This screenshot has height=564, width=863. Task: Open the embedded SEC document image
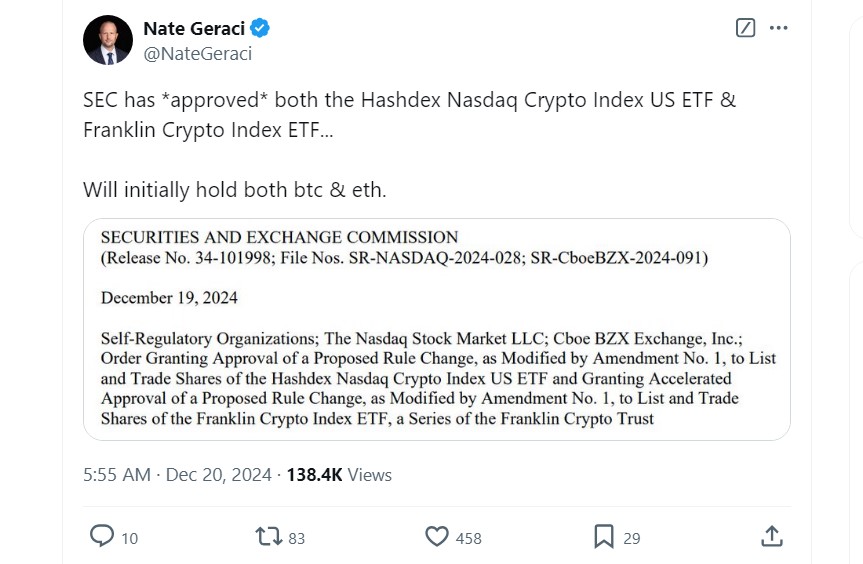[x=436, y=329]
